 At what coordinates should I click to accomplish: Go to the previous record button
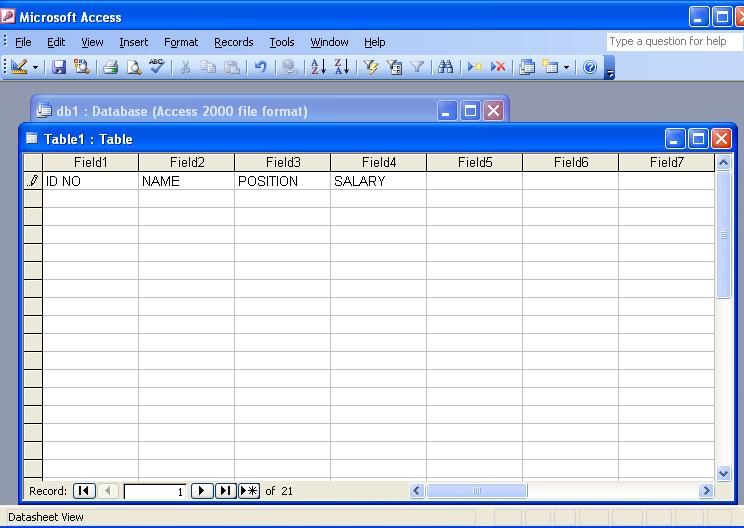108,491
